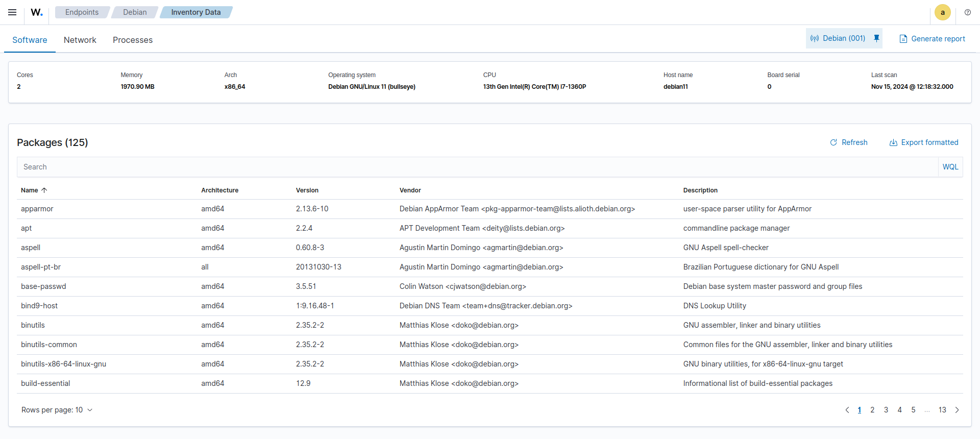Go to page 13 of packages
The image size is (980, 439).
coord(942,410)
